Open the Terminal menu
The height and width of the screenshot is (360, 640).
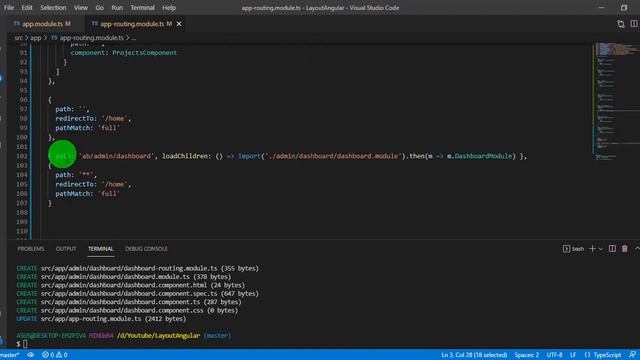142,8
